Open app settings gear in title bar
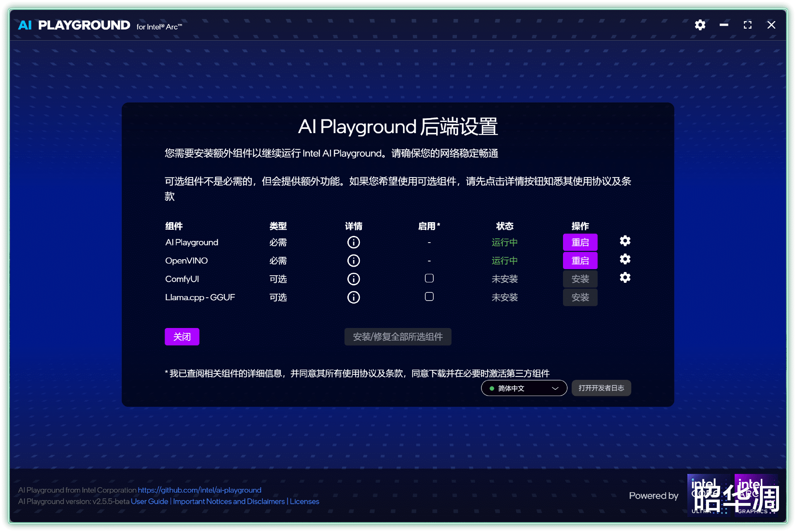The image size is (796, 532). click(700, 25)
